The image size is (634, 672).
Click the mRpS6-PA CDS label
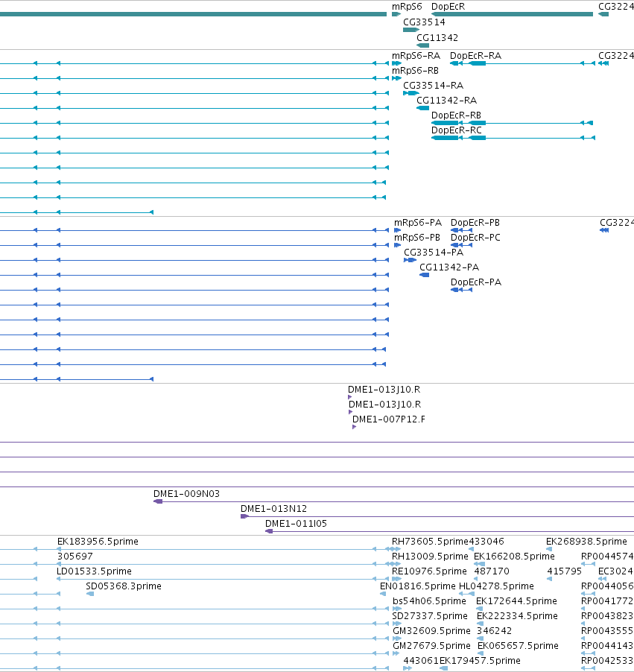click(x=417, y=223)
